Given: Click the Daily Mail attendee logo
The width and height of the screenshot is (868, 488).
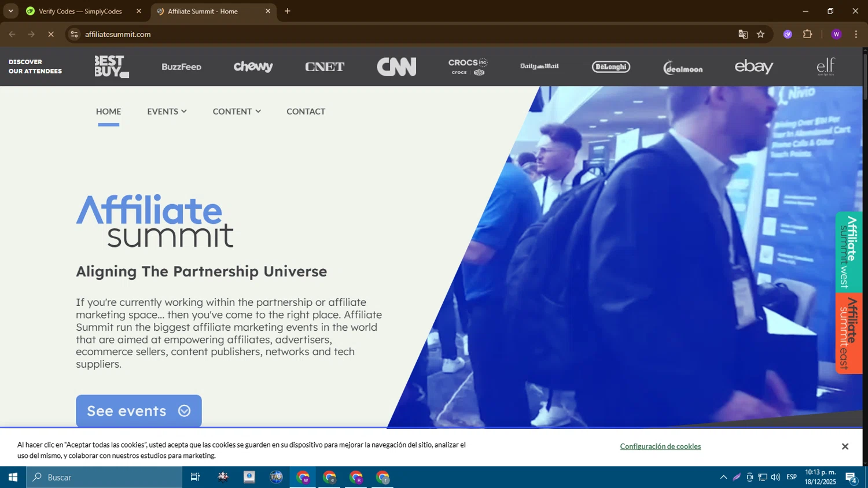Looking at the screenshot, I should 539,66.
